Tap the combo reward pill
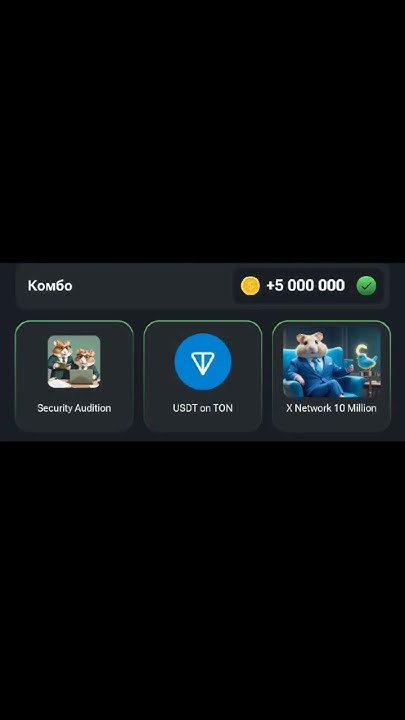Image resolution: width=405 pixels, height=720 pixels. click(x=308, y=286)
